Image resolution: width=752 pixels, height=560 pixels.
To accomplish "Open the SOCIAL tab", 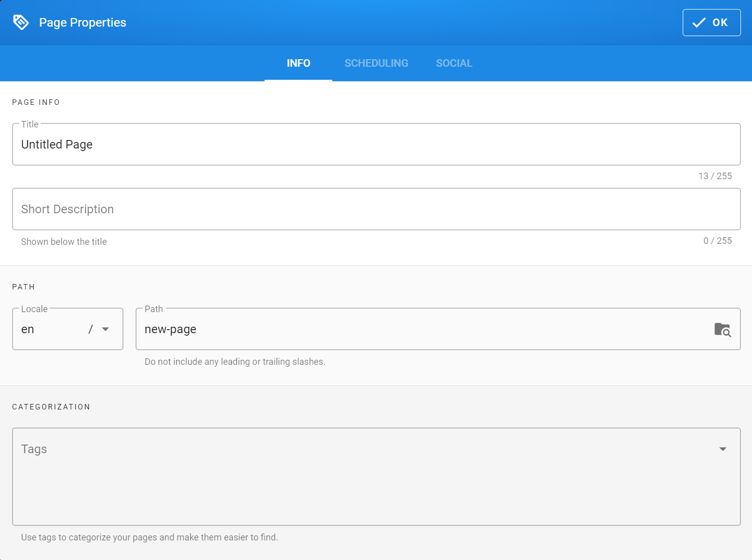I will pyautogui.click(x=454, y=63).
